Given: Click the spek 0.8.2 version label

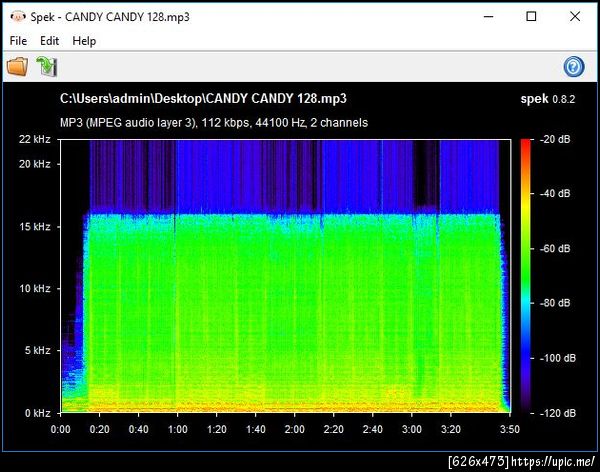Looking at the screenshot, I should click(548, 99).
